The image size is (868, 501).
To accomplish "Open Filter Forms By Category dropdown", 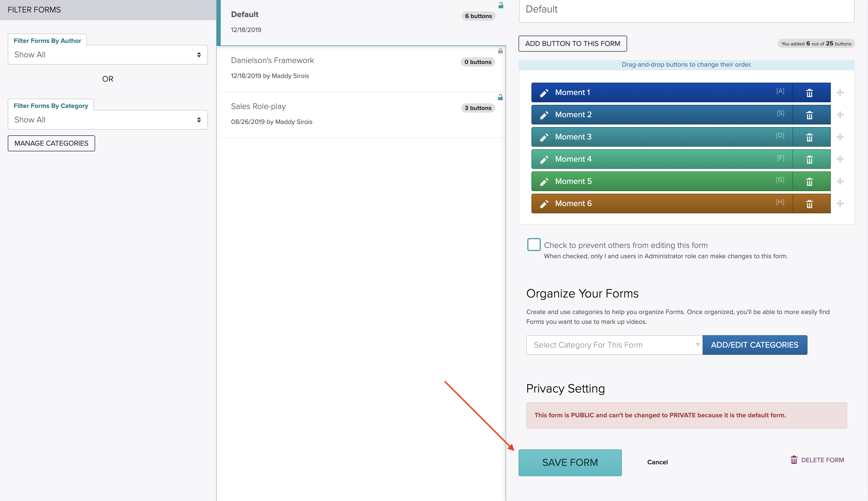I will click(x=108, y=120).
